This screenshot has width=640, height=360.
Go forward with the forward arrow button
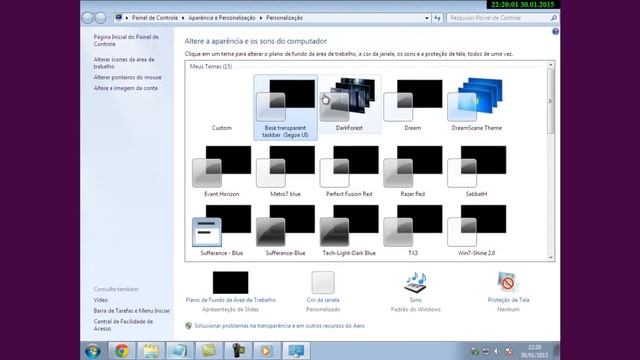(x=100, y=18)
